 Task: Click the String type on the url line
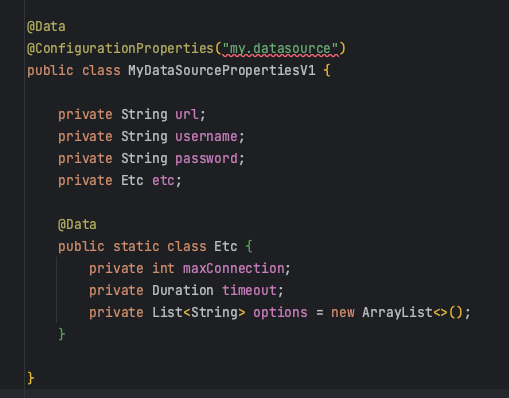point(144,115)
